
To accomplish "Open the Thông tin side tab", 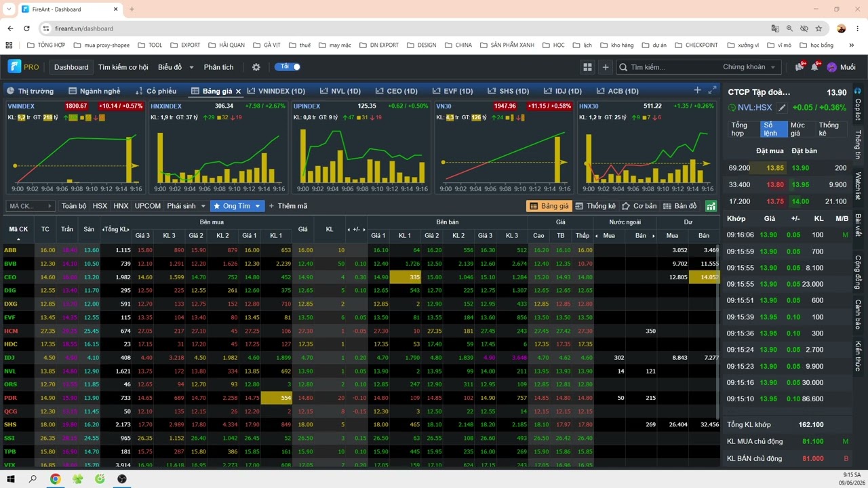I will [x=858, y=144].
